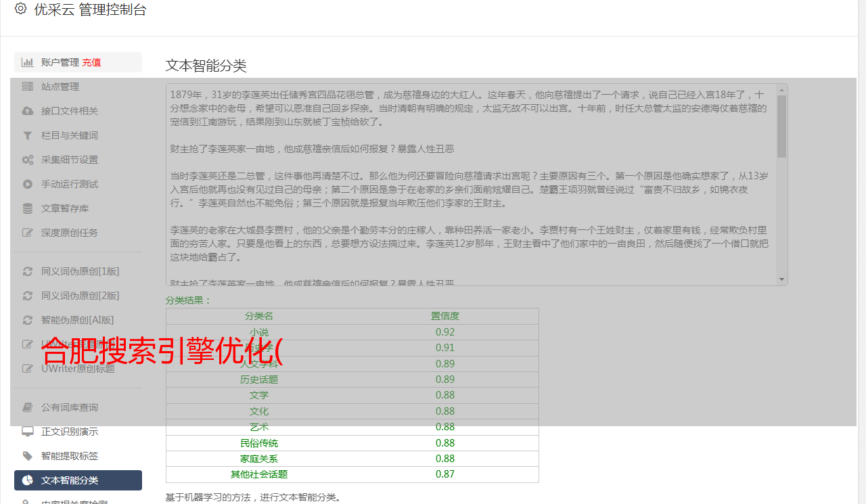866x504 pixels.
Task: Click the text area scrollbar down arrow
Action: [x=782, y=279]
